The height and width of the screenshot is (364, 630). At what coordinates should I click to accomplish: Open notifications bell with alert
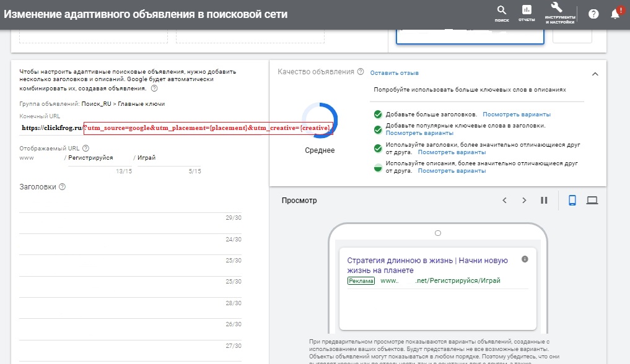point(616,14)
